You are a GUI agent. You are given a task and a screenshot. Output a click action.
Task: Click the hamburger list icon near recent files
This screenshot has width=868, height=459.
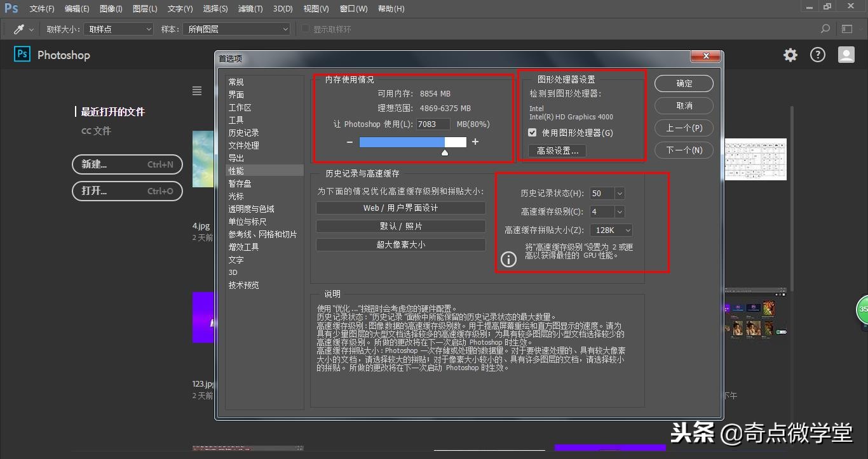(x=197, y=91)
